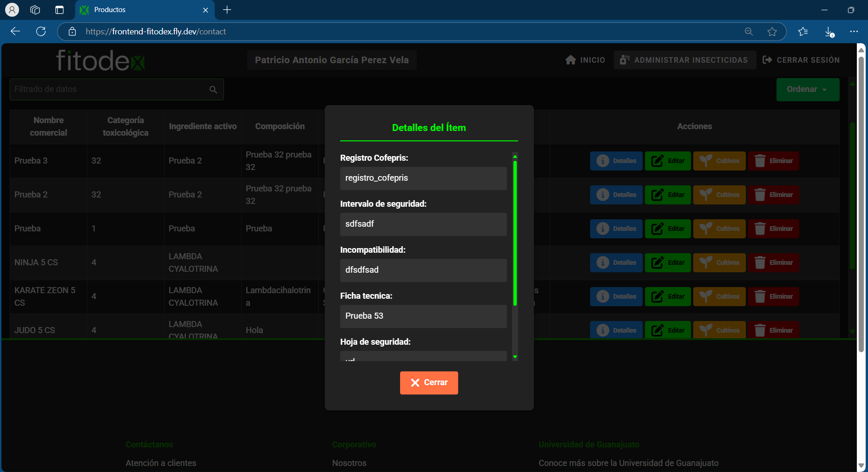Click Cultivos for KARATE ZEON 5 CS row
The width and height of the screenshot is (868, 472).
click(x=719, y=296)
